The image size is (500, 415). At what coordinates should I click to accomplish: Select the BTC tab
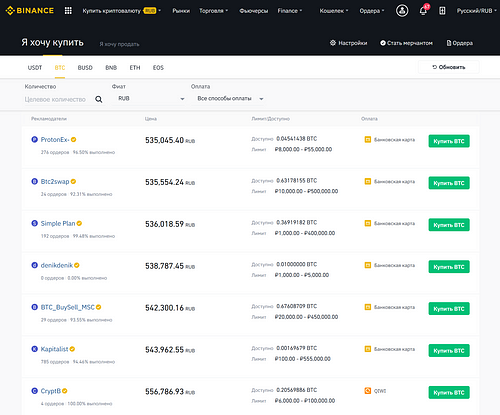point(60,68)
